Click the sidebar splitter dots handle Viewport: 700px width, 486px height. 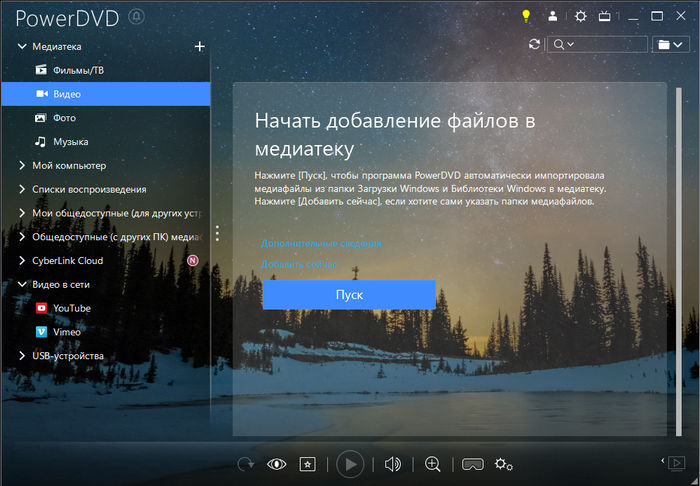pos(217,233)
